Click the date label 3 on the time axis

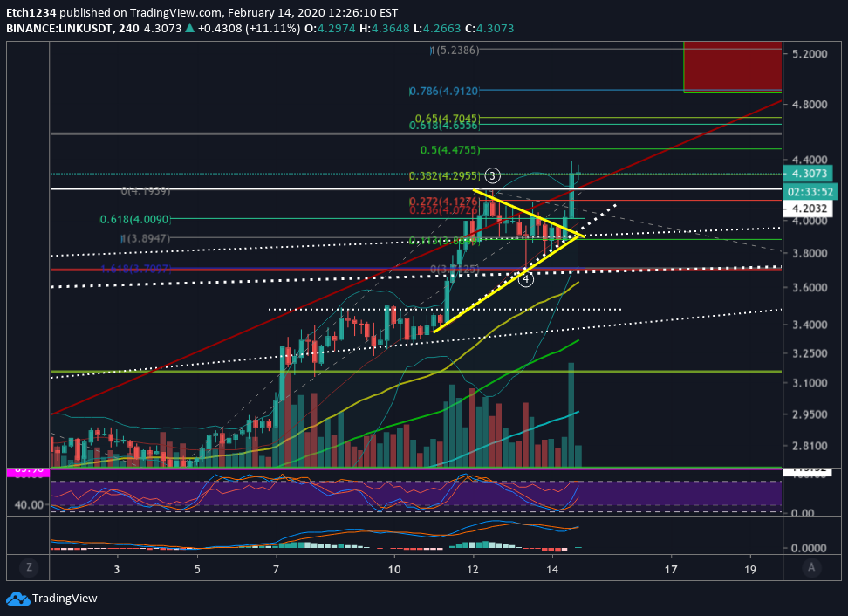tap(116, 569)
